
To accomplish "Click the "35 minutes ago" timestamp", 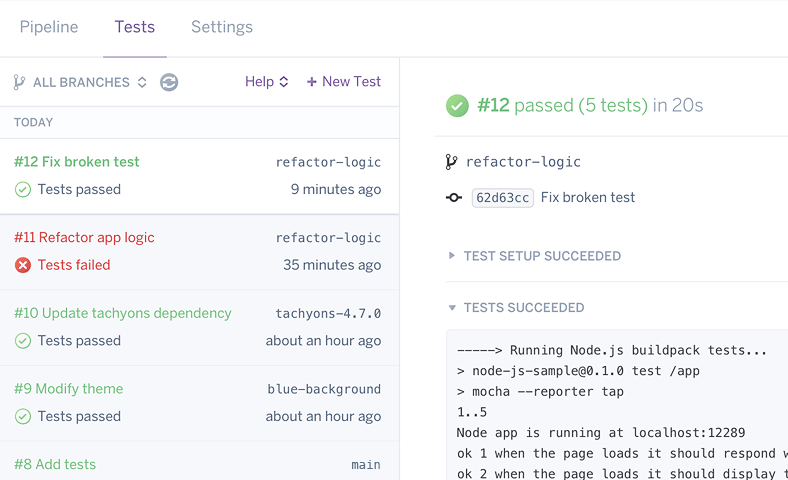I will (332, 265).
